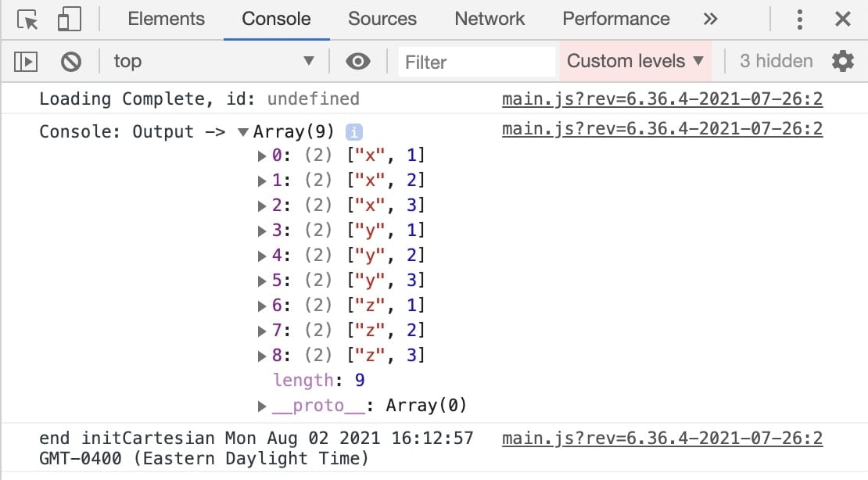Open main.js link beside end initCartesian
Image resolution: width=868 pixels, height=480 pixels.
point(662,439)
